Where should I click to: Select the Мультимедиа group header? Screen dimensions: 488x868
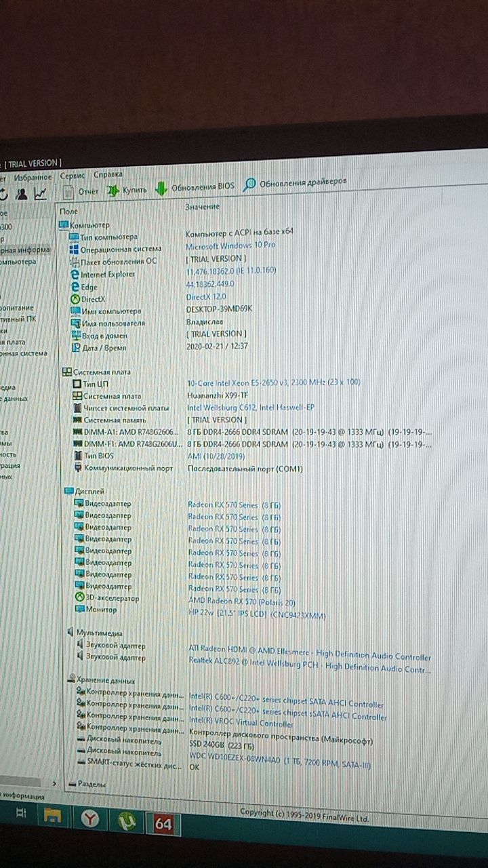(96, 633)
